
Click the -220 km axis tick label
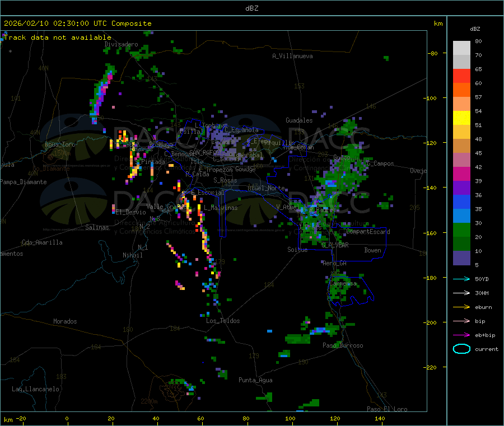click(431, 368)
